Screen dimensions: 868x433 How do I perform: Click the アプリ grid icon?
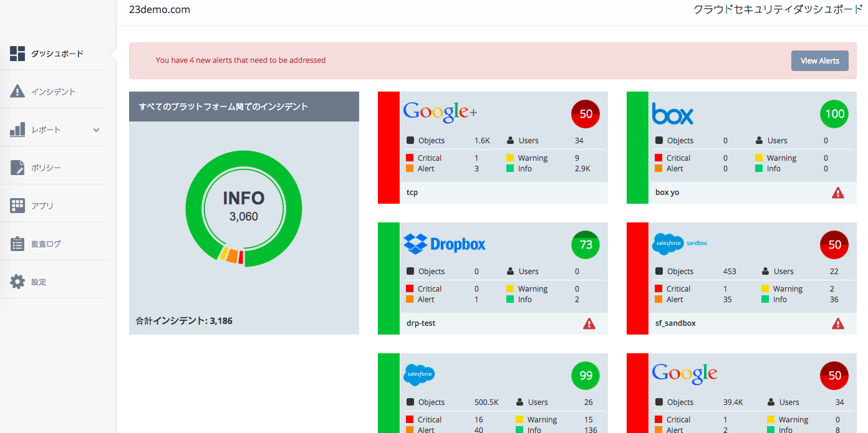pyautogui.click(x=17, y=206)
